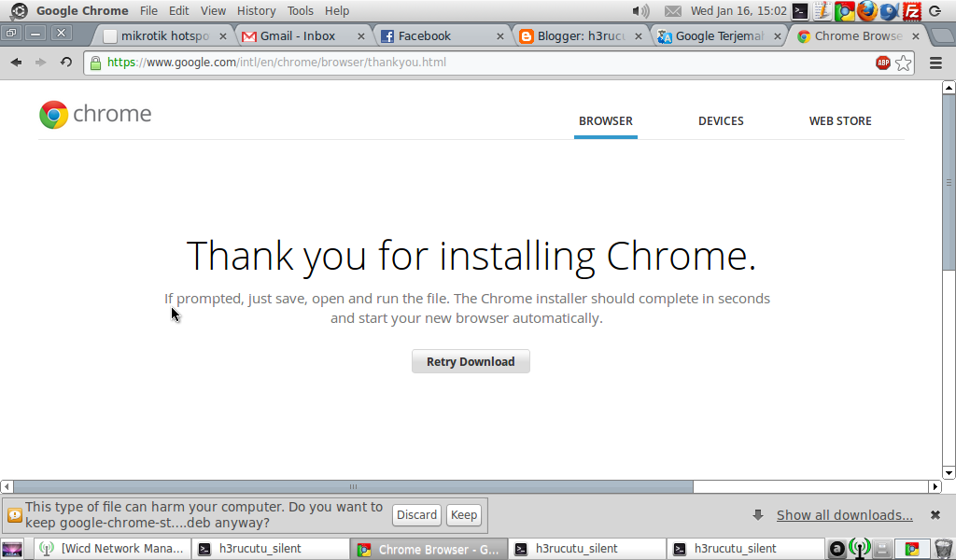Click the session power icon in top panel
The image size is (956, 560).
(935, 11)
